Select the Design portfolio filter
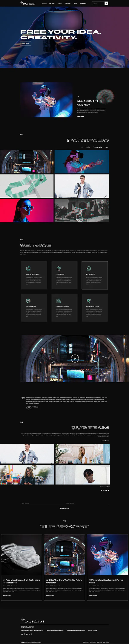Viewport: 129px width, 644px height. click(88, 147)
